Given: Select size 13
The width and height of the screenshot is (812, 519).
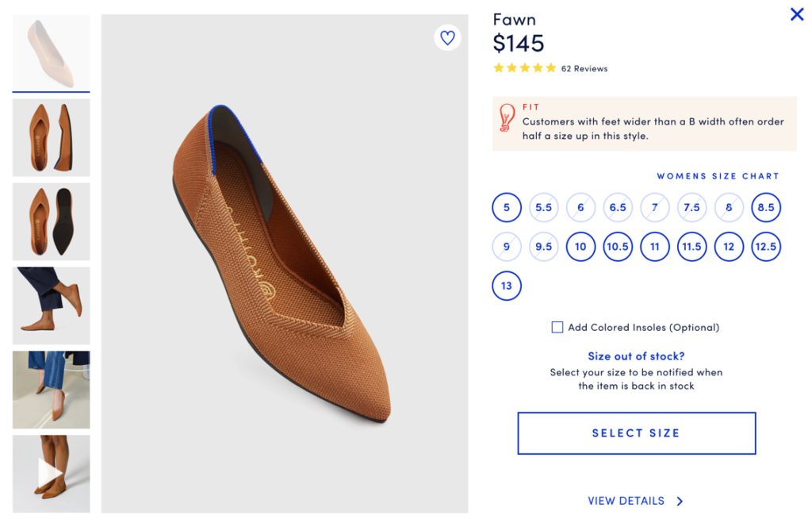Looking at the screenshot, I should point(506,286).
